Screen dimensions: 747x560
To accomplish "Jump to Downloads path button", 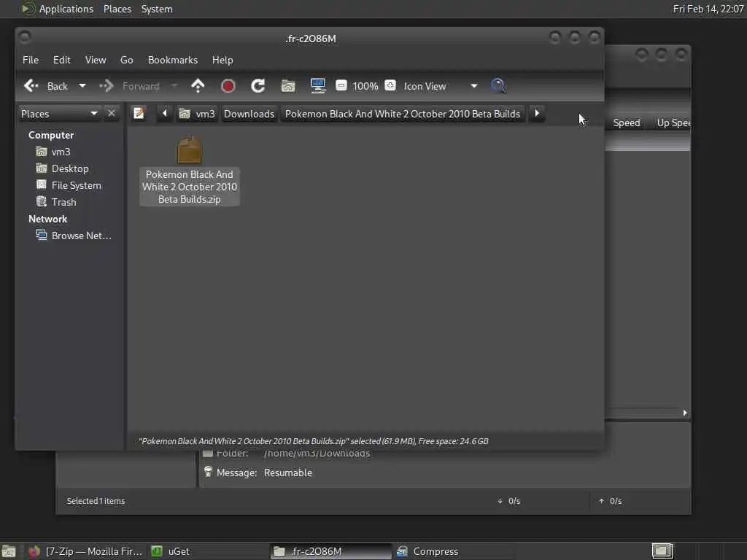I will [249, 114].
